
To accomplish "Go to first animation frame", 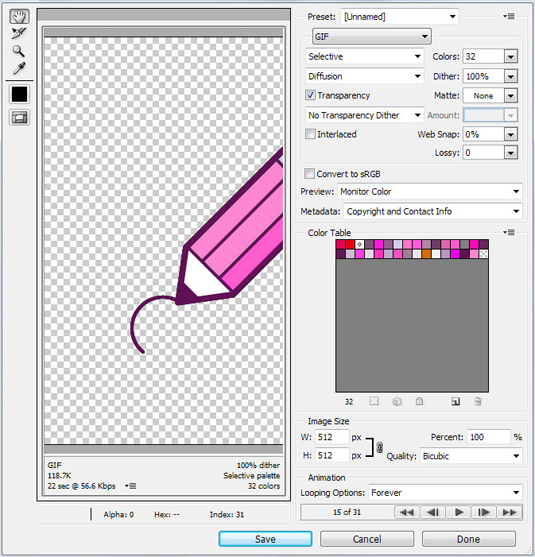I will (x=407, y=512).
